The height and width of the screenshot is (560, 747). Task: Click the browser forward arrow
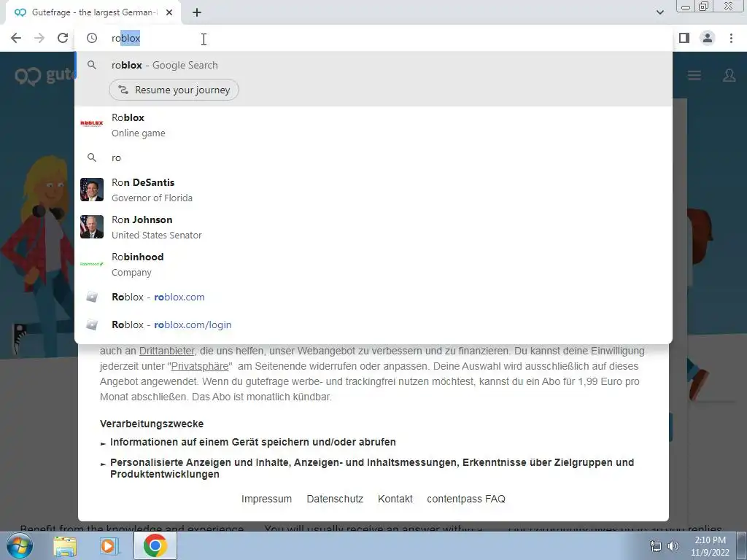(x=39, y=38)
